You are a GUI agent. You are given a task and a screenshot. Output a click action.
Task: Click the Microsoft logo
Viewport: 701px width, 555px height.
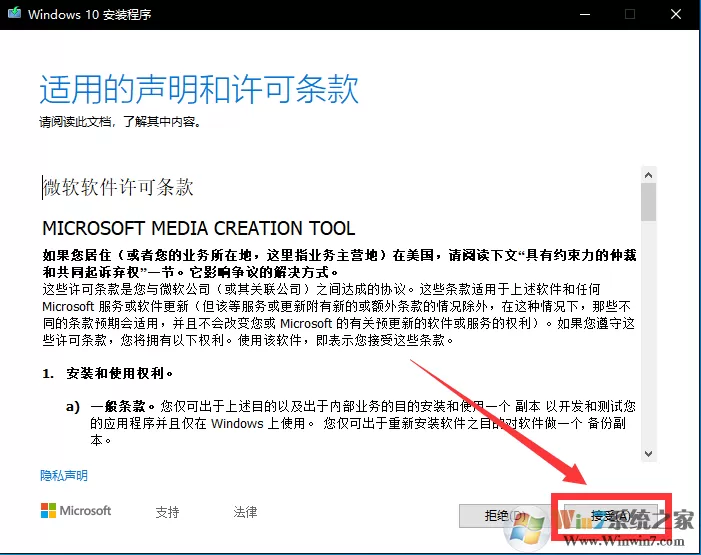(x=76, y=511)
